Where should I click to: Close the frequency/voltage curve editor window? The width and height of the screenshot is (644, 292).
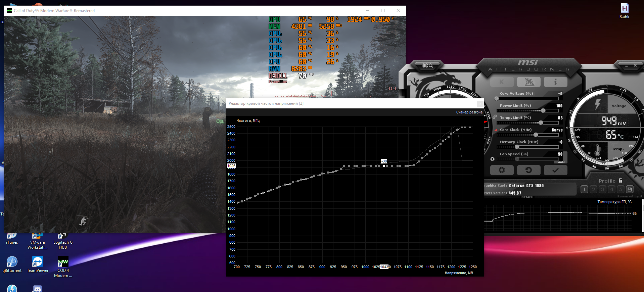click(x=480, y=103)
